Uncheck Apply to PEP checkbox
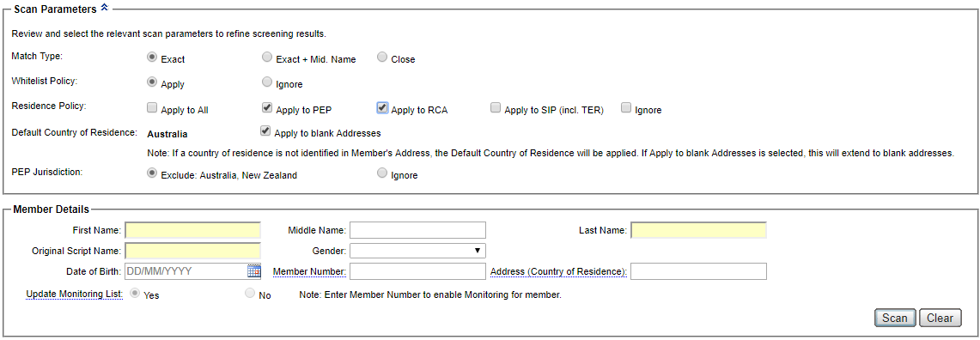 267,108
